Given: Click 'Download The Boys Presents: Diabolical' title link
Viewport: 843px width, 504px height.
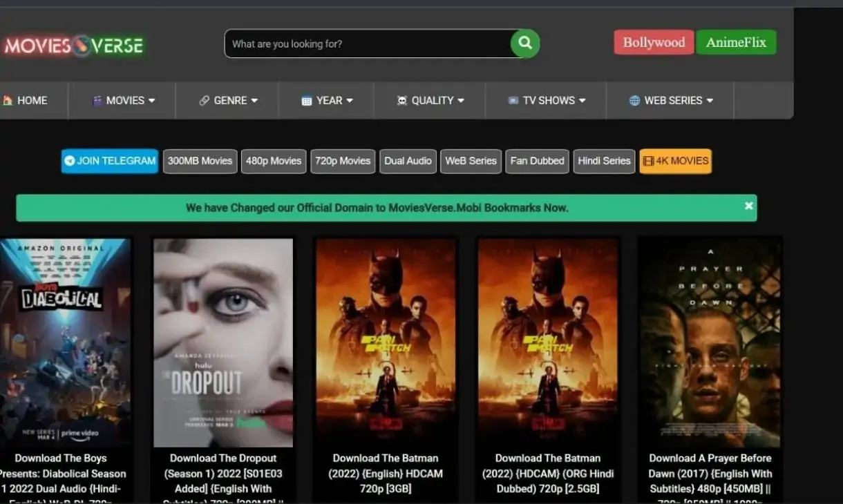Looking at the screenshot, I should click(62, 479).
